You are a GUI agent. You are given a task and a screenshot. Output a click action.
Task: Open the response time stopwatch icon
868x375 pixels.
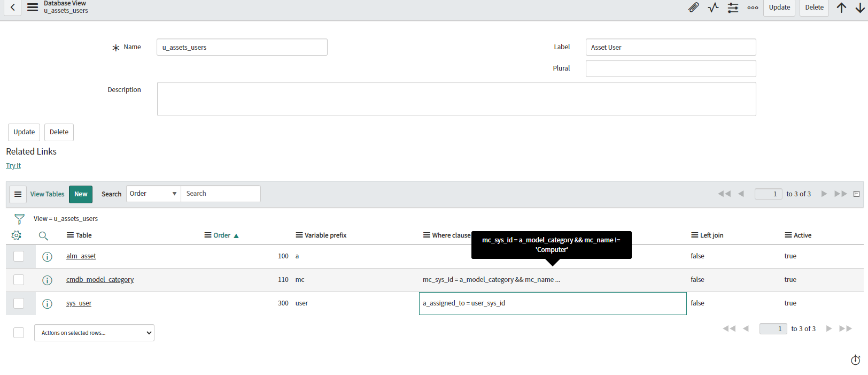[856, 360]
